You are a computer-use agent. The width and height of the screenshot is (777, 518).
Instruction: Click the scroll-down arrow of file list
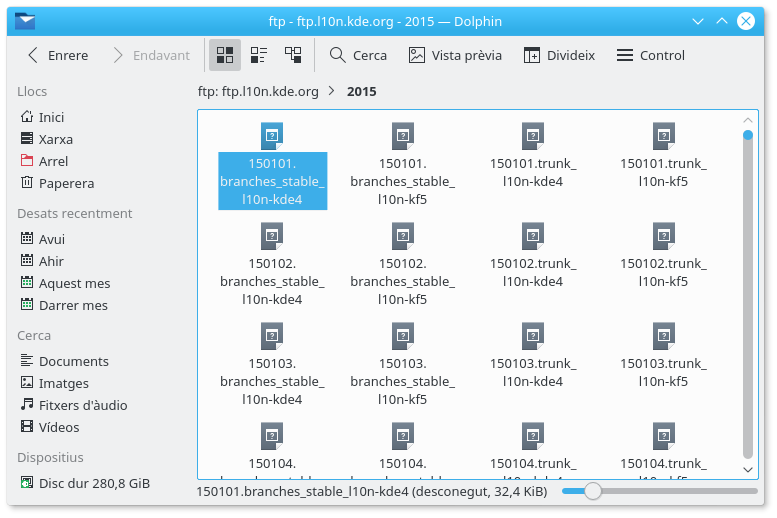[x=747, y=468]
